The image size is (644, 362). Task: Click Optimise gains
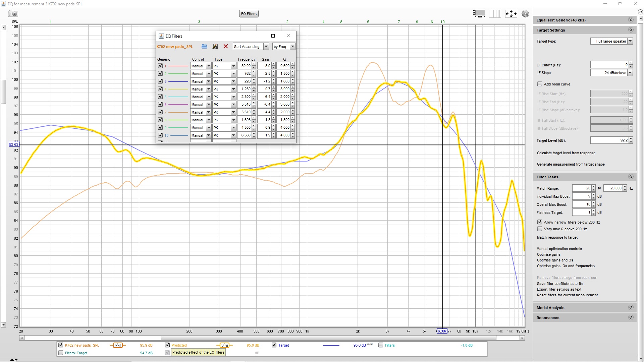click(x=548, y=254)
